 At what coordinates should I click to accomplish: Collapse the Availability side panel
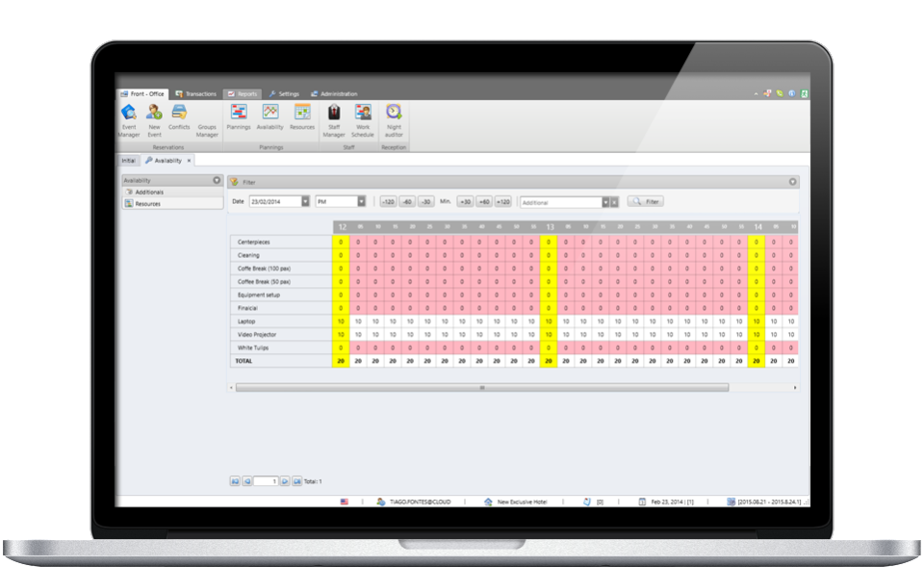217,180
